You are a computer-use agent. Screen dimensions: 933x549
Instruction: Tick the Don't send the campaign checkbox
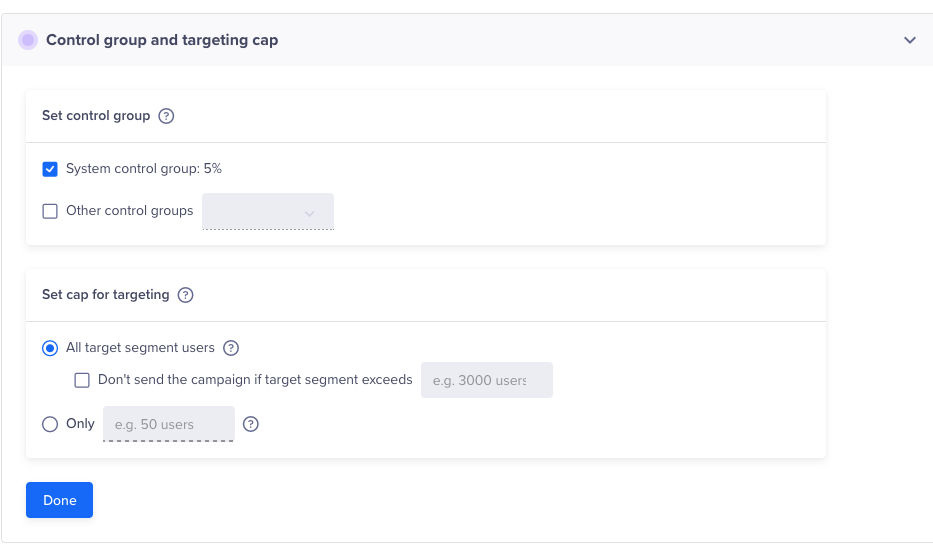[82, 380]
